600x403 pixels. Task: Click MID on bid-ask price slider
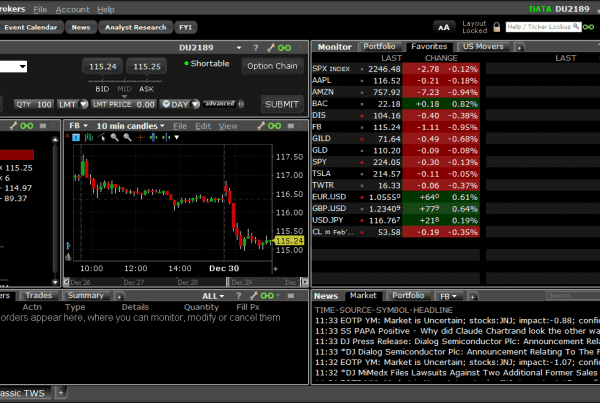click(124, 89)
